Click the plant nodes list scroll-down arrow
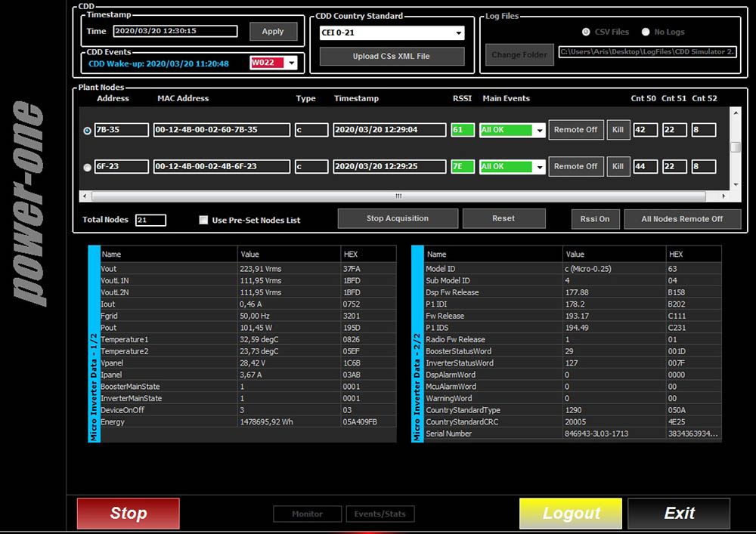Viewport: 756px width, 534px height. click(x=736, y=184)
